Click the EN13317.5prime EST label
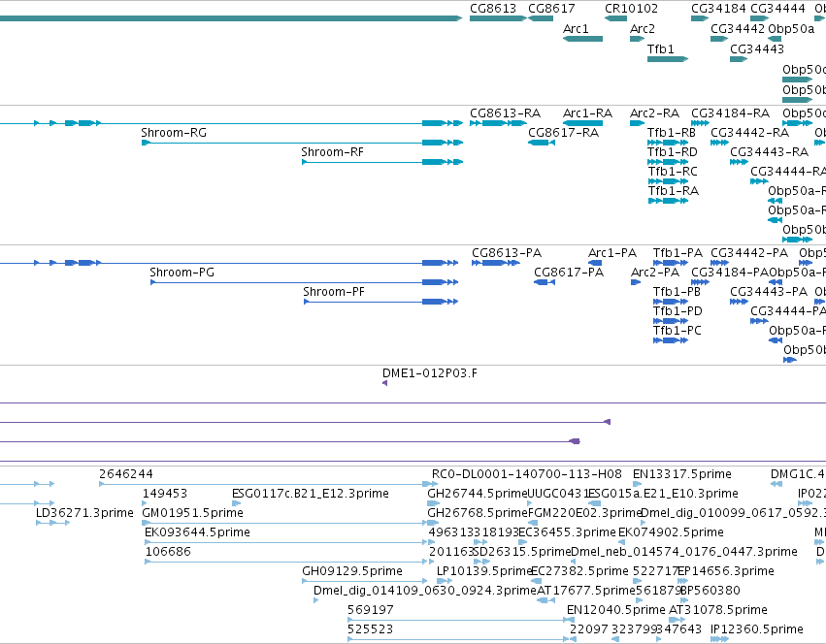This screenshot has height=644, width=826. (681, 474)
